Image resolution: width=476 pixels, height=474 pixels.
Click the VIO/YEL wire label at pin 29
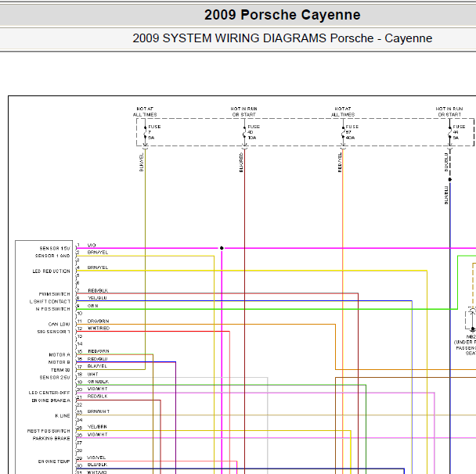pos(97,458)
